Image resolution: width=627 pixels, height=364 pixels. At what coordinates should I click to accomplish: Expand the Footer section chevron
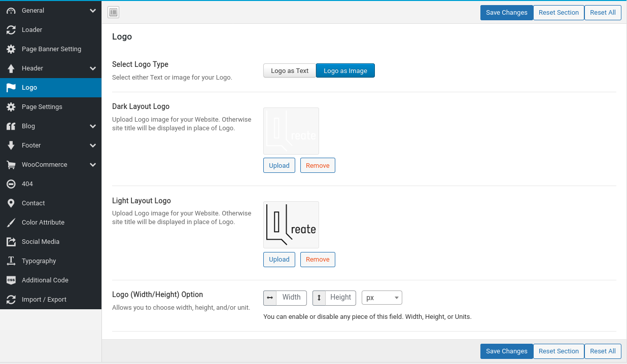(93, 145)
